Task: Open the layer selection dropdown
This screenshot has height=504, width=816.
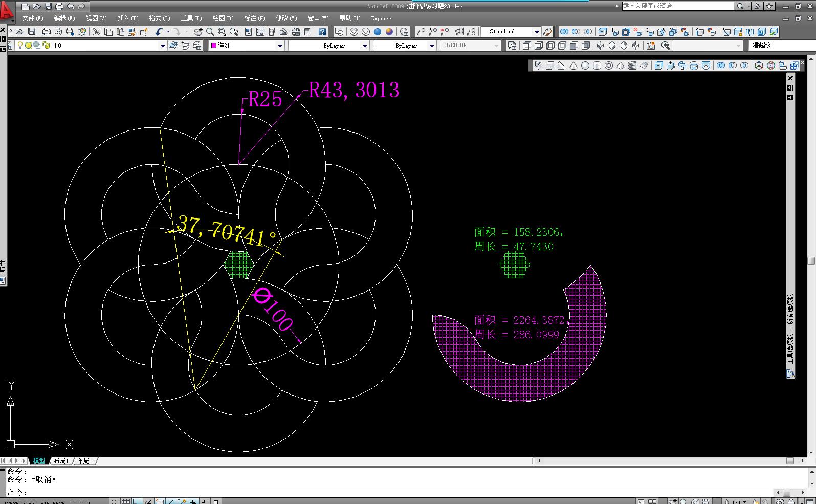Action: click(x=163, y=46)
